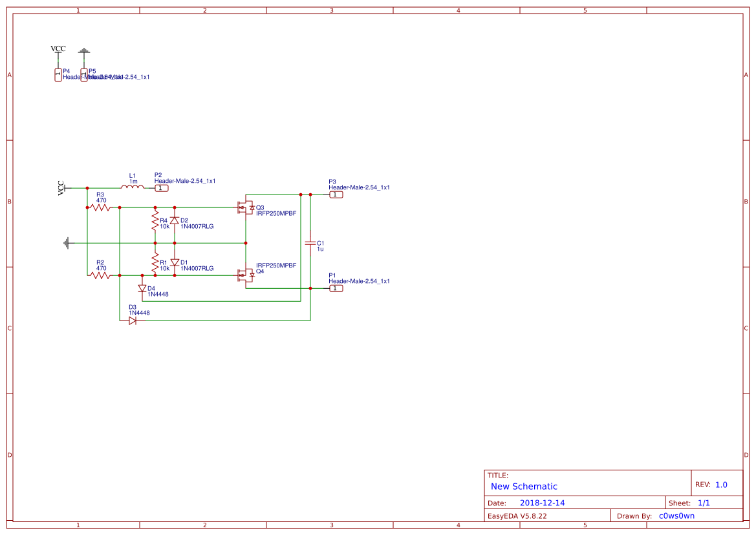Click the c0ws0wn drawn-by name
The width and height of the screenshot is (756, 535).
(x=676, y=515)
